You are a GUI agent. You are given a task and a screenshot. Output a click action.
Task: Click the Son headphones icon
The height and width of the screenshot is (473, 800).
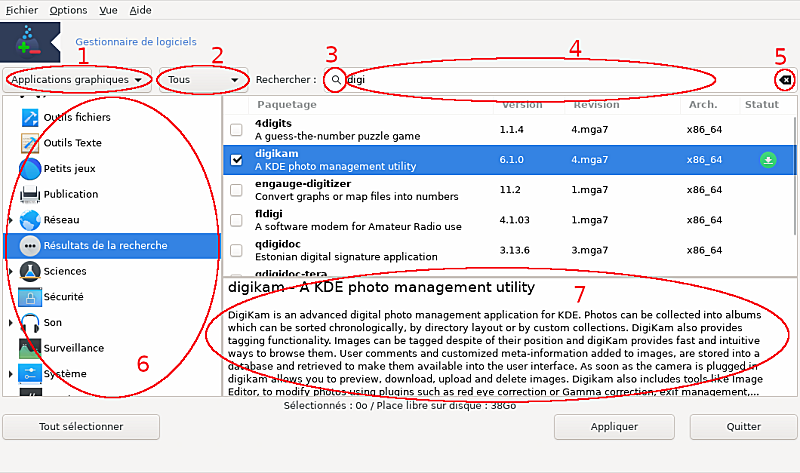pyautogui.click(x=30, y=323)
